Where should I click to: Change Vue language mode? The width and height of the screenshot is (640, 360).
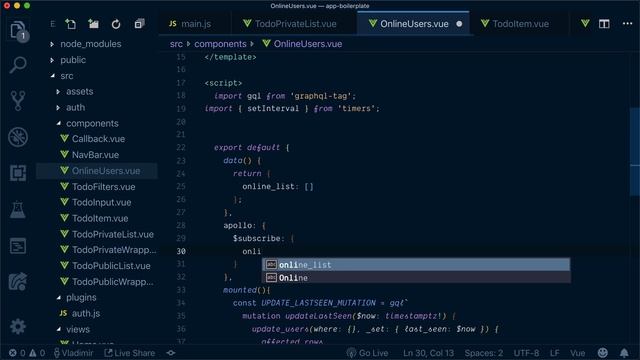click(x=577, y=353)
